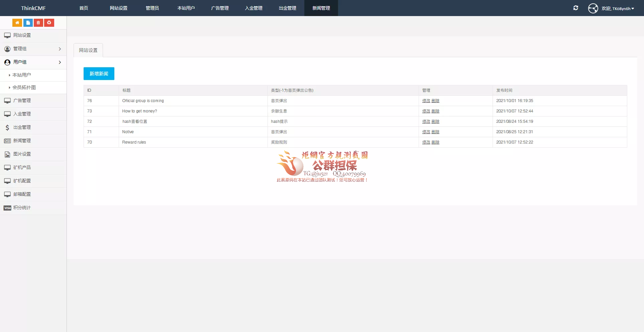644x332 pixels.
Task: Click the 新增新闻 button
Action: (99, 74)
